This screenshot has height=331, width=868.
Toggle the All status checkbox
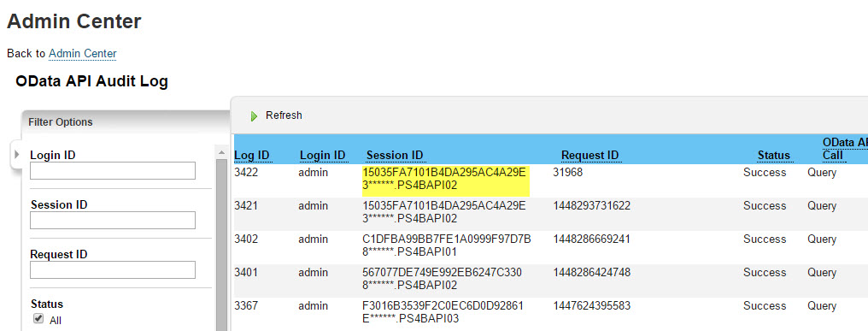[x=38, y=318]
